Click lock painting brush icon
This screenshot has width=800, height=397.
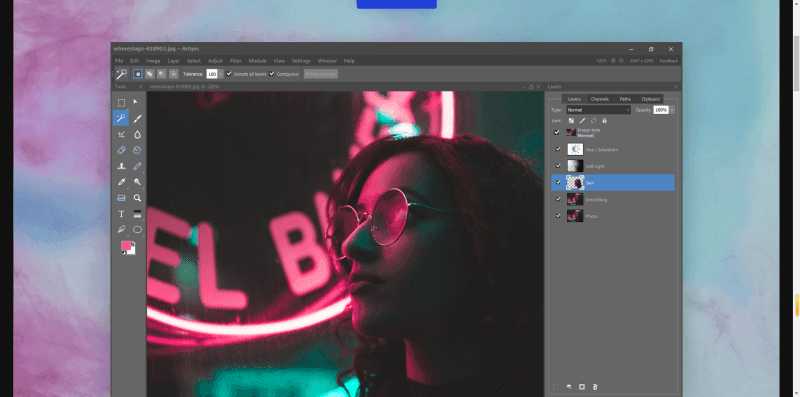point(582,121)
